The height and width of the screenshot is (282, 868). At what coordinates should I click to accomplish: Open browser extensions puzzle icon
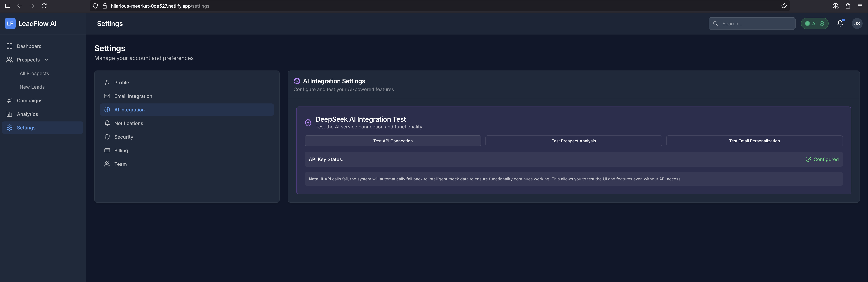pyautogui.click(x=848, y=6)
